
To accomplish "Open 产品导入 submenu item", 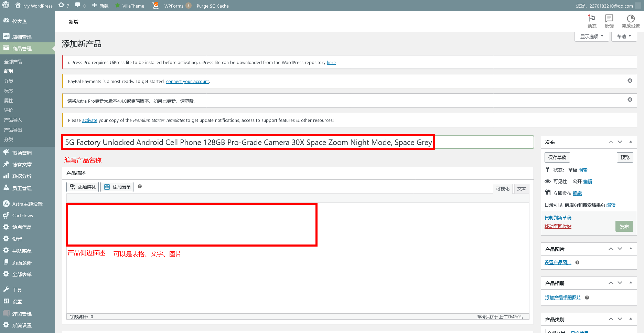I will pos(13,120).
